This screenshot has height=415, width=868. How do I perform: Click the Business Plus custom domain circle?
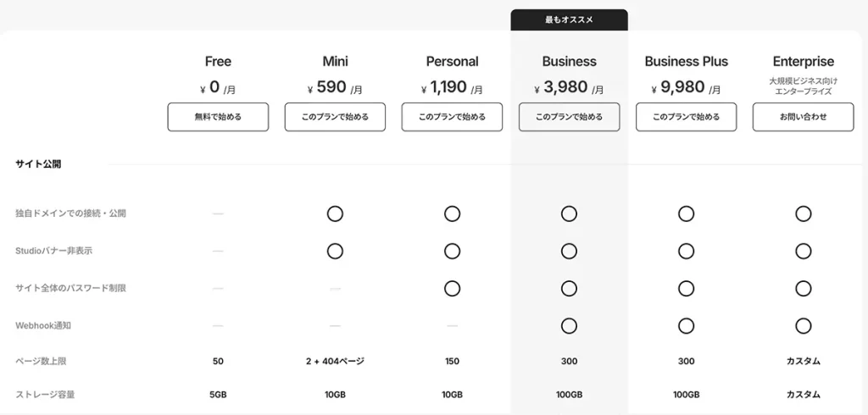coord(686,213)
